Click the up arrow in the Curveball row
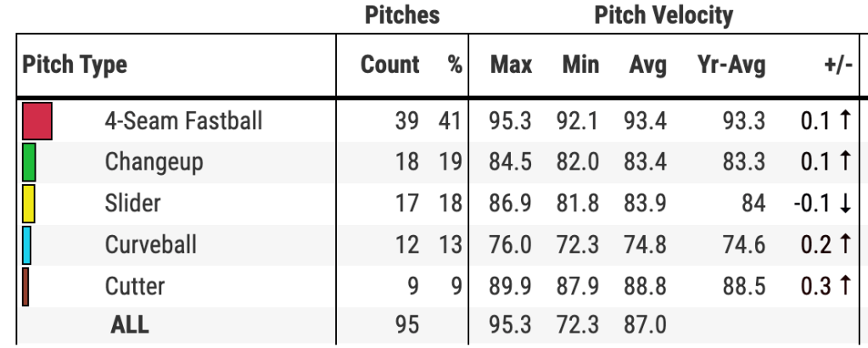Image resolution: width=868 pixels, height=348 pixels. click(x=844, y=244)
